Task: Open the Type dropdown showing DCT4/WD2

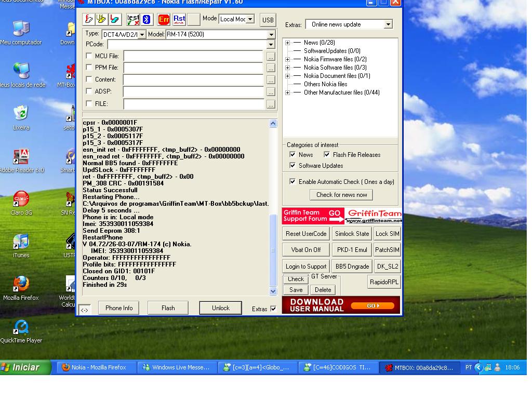Action: [142, 35]
